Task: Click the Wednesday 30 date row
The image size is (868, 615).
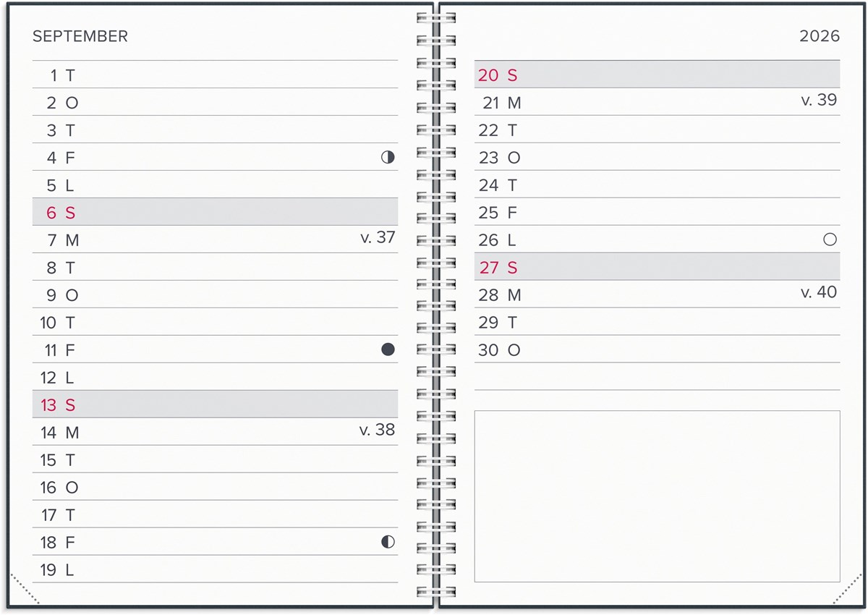Action: [657, 350]
